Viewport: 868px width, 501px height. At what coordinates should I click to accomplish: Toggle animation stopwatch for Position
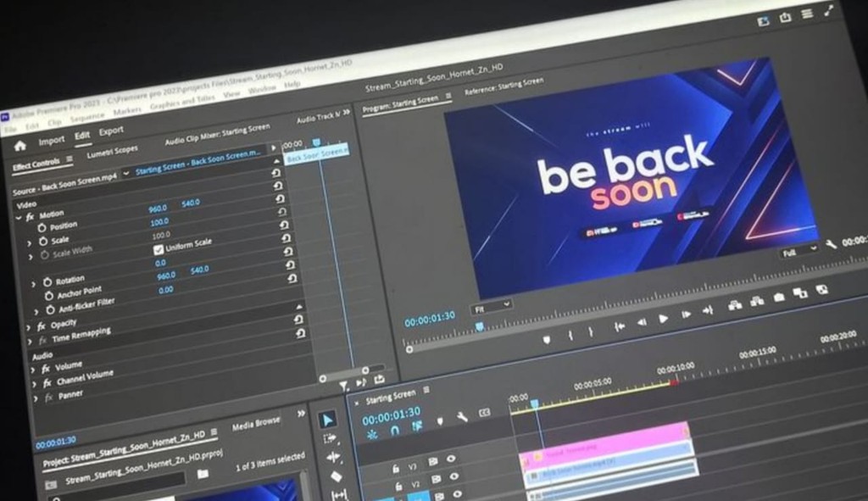tap(42, 228)
